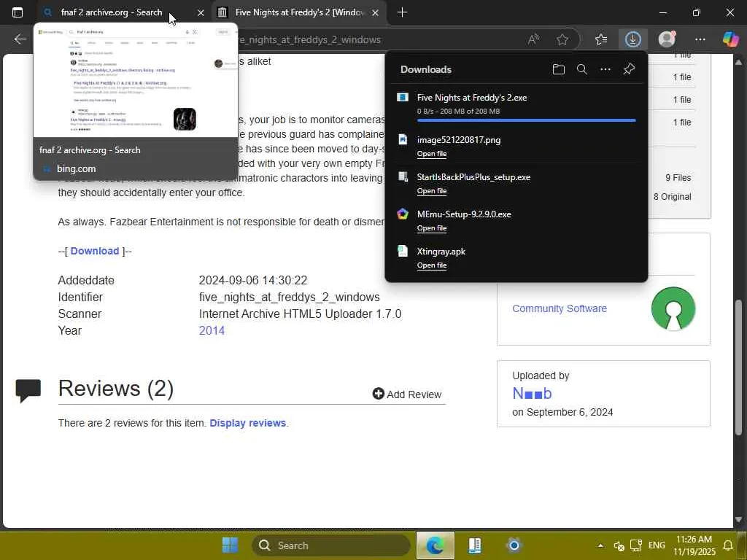Click the Five Nights download progress bar
Screen dimensions: 747x560
click(526, 120)
